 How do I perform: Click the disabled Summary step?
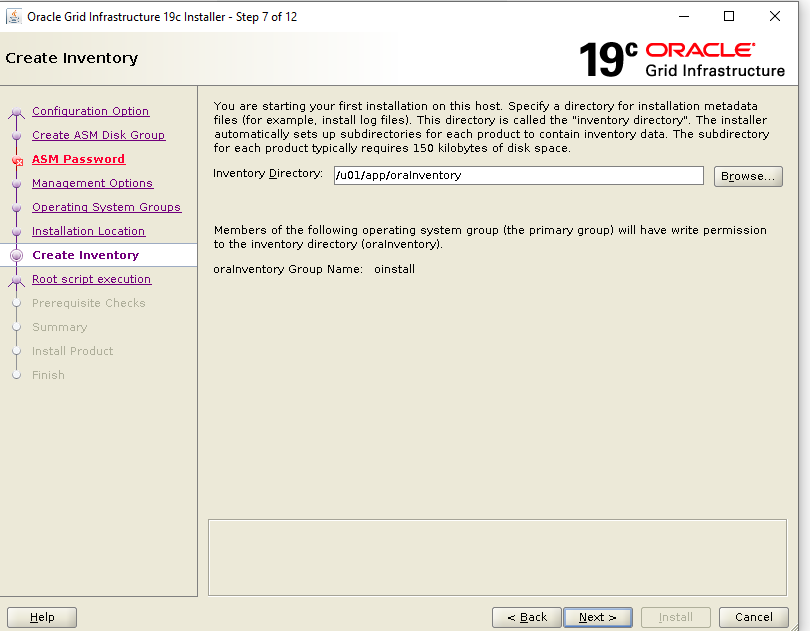pyautogui.click(x=60, y=327)
